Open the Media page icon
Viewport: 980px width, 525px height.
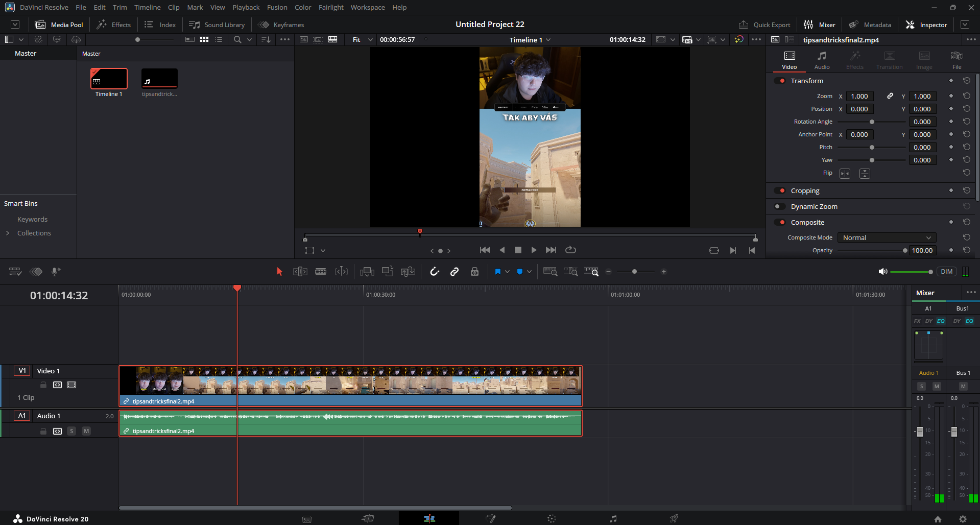(307, 519)
